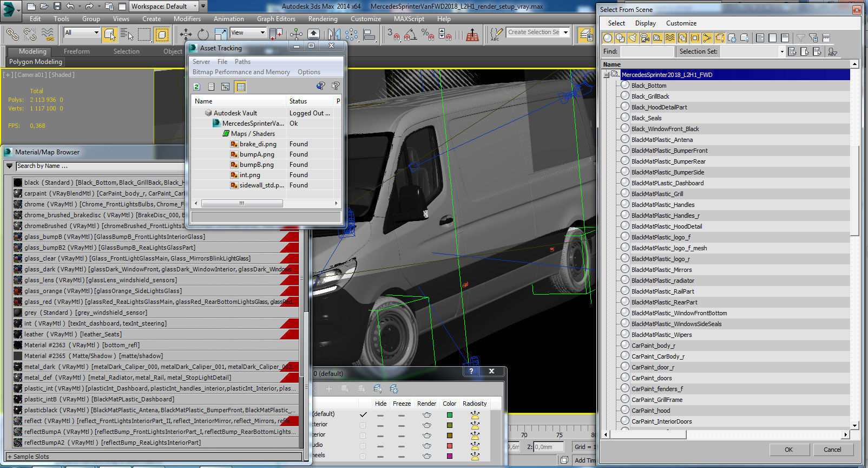Open Material/Map Browser options arrow
This screenshot has height=468, width=868.
pyautogui.click(x=9, y=166)
